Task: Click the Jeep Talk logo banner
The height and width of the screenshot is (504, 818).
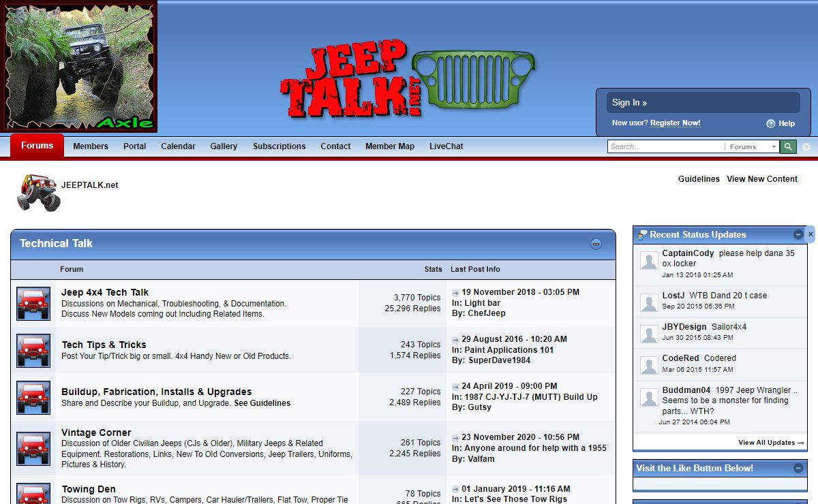Action: [408, 78]
